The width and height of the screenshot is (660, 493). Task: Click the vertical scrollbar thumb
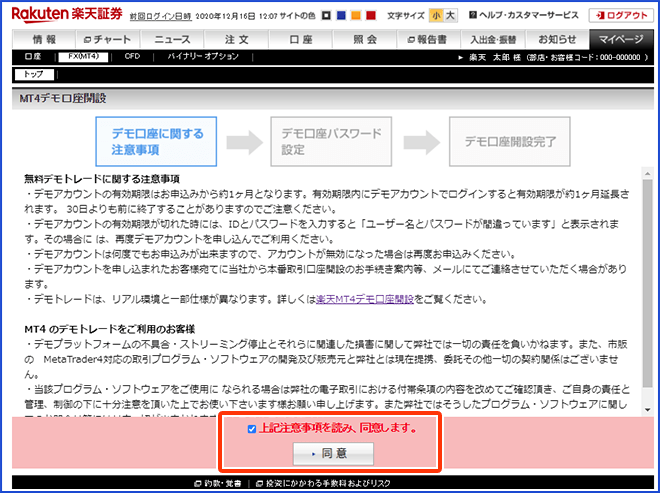pyautogui.click(x=647, y=283)
